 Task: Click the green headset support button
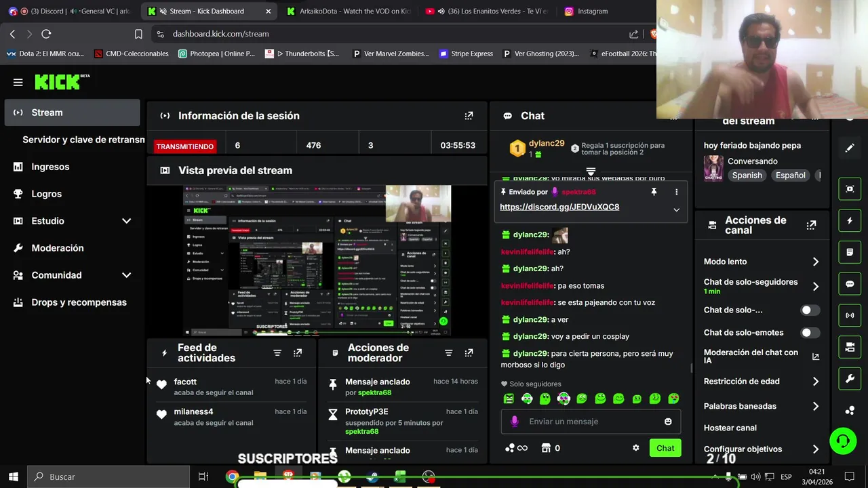point(843,442)
